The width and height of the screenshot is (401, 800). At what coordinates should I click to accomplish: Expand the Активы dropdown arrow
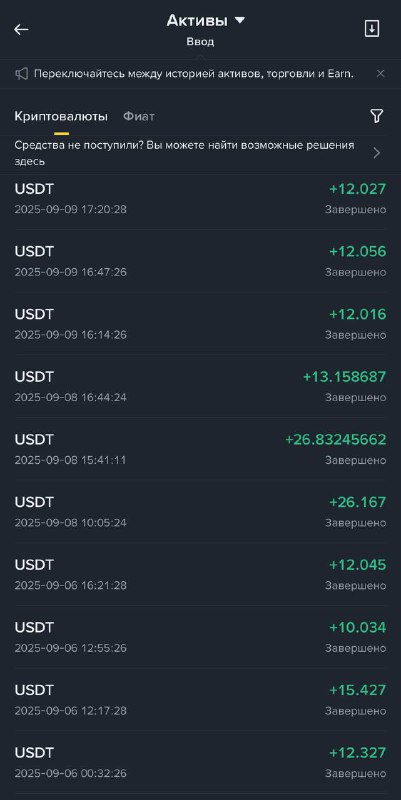[x=240, y=20]
